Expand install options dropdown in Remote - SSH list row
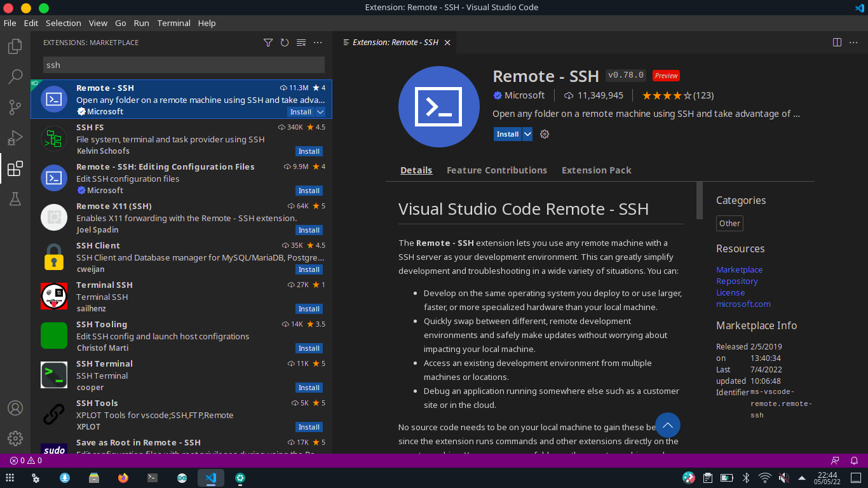This screenshot has width=868, height=488. tap(320, 112)
